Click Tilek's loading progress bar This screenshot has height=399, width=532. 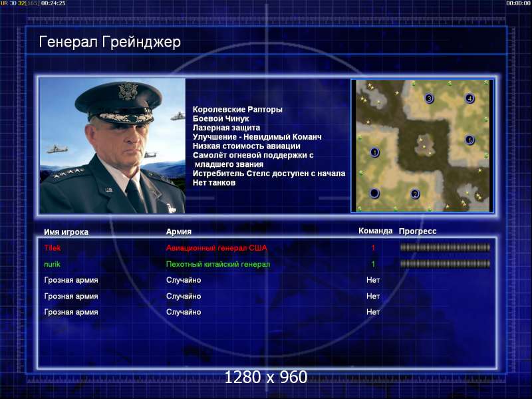click(x=445, y=247)
